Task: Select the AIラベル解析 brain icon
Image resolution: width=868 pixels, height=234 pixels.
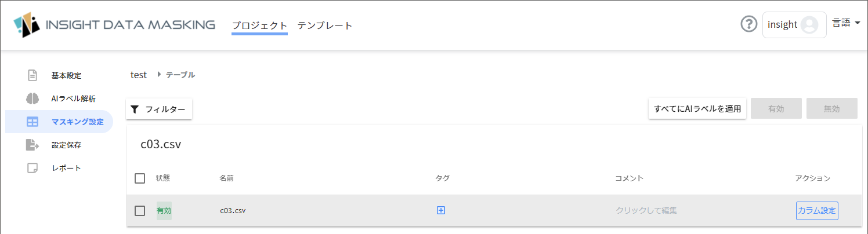Action: point(32,98)
